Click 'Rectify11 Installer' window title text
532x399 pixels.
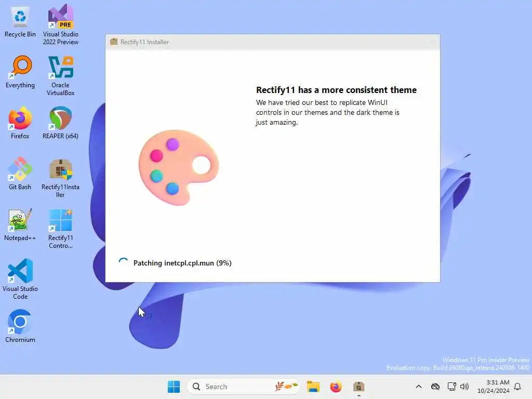point(144,42)
